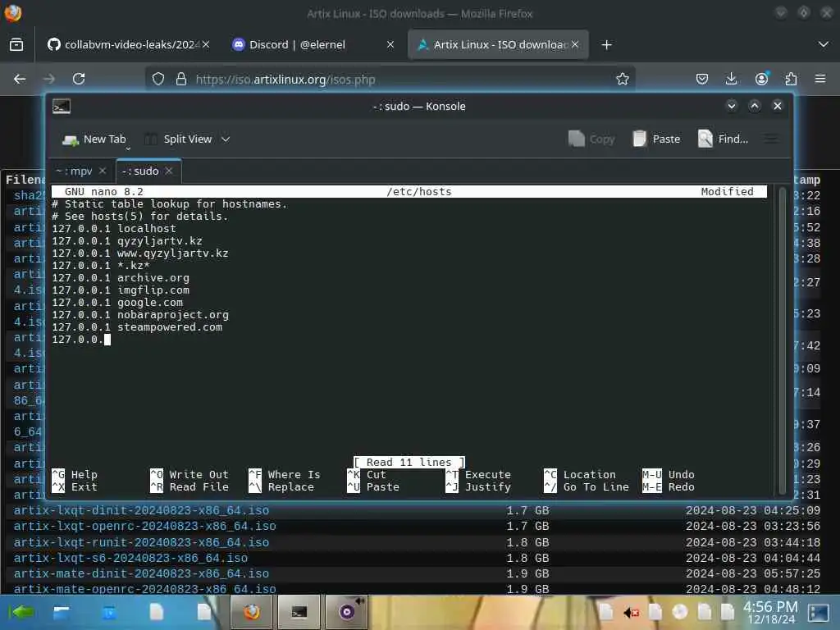Image resolution: width=840 pixels, height=630 pixels.
Task: Open the Konsole hamburger menu
Action: click(771, 139)
